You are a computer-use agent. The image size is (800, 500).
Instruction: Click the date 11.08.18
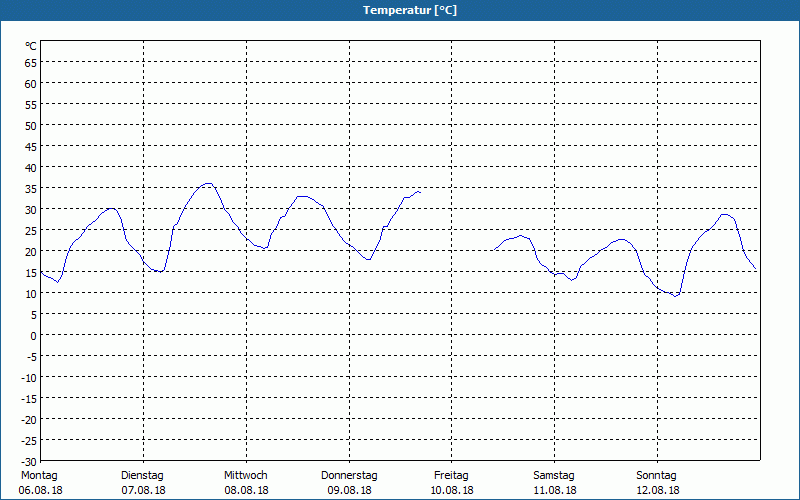tap(555, 490)
